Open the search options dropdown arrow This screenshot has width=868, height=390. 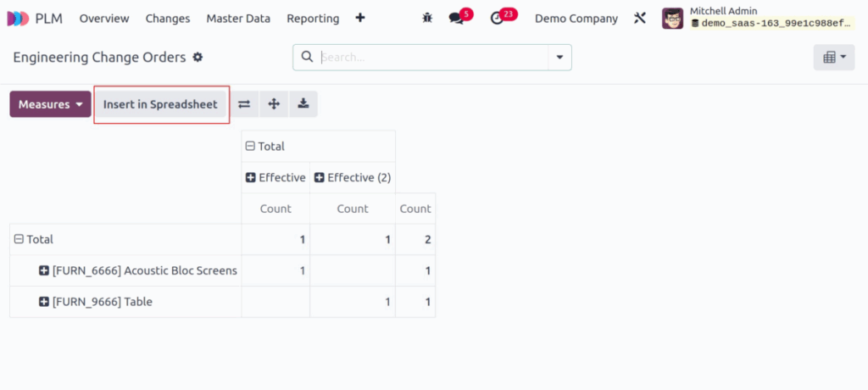coord(559,57)
